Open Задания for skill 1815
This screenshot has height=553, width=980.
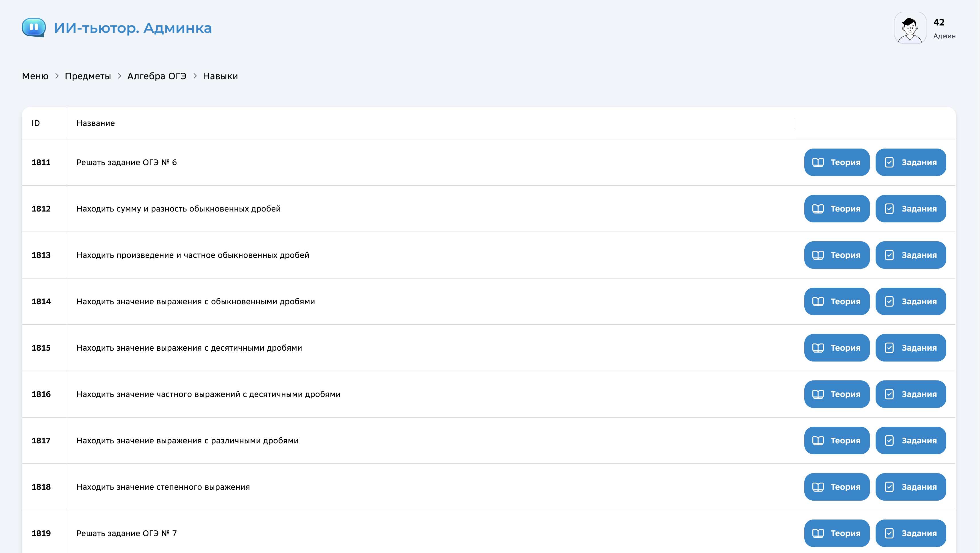(x=910, y=348)
